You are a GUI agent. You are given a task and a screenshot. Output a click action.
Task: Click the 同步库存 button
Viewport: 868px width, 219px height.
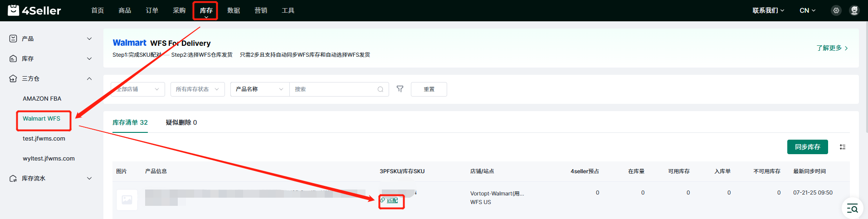point(808,147)
